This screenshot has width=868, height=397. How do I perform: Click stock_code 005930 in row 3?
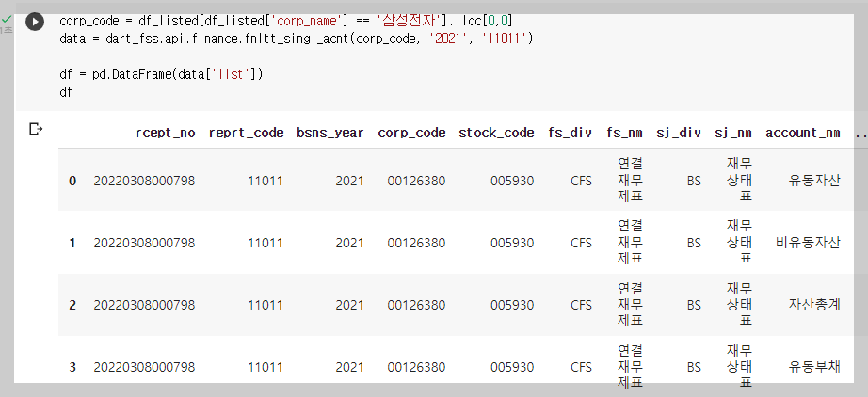tap(512, 367)
